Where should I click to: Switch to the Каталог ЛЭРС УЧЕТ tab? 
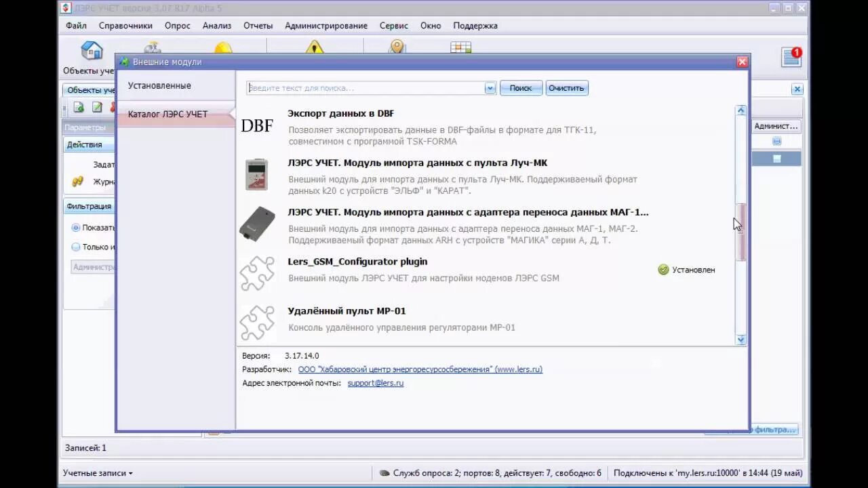[176, 115]
